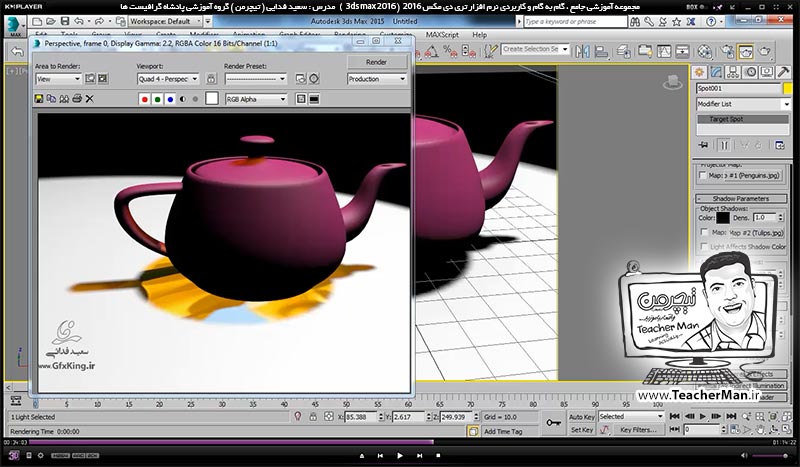Click the Auto Key button
800x467 pixels.
[582, 417]
